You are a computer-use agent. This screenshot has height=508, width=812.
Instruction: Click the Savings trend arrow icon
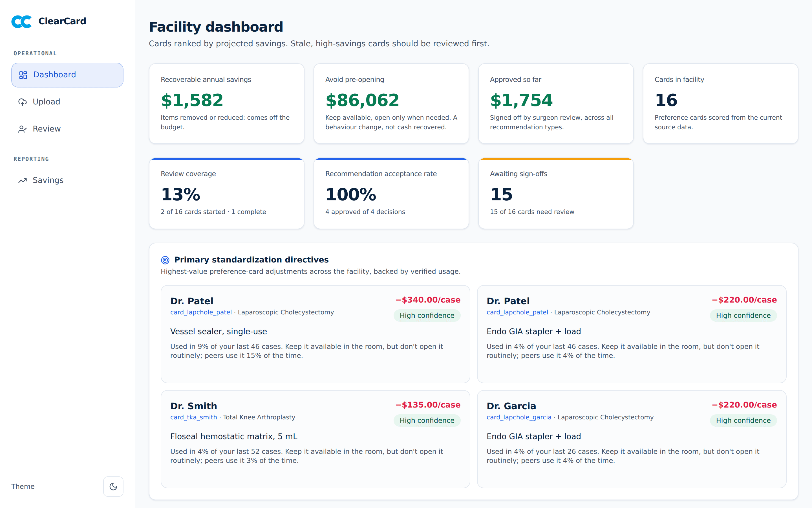pos(23,180)
